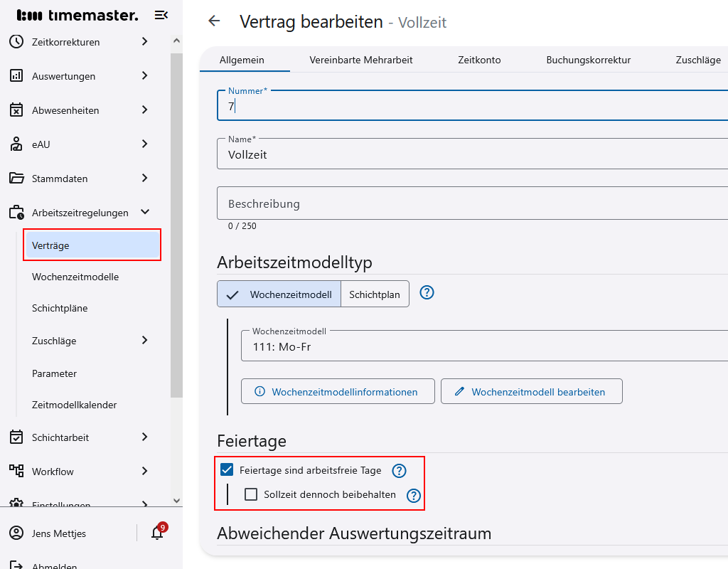This screenshot has width=728, height=569.
Task: Switch to the Zeitkonto tab
Action: tap(478, 60)
